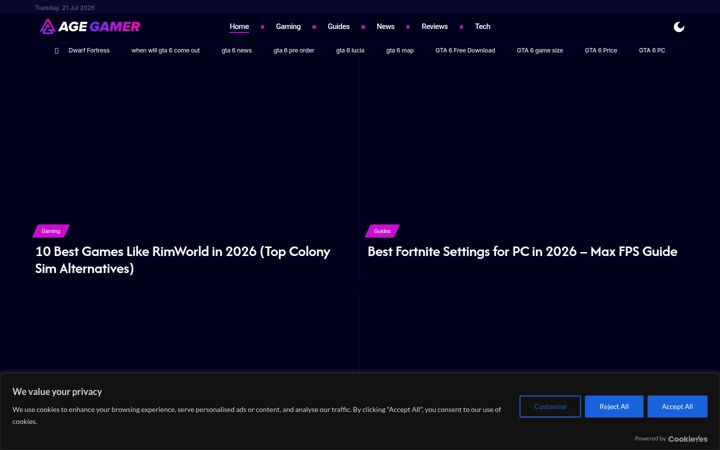This screenshot has width=720, height=450.
Task: Open the 'GTA 6 game size' tag
Action: 540,51
